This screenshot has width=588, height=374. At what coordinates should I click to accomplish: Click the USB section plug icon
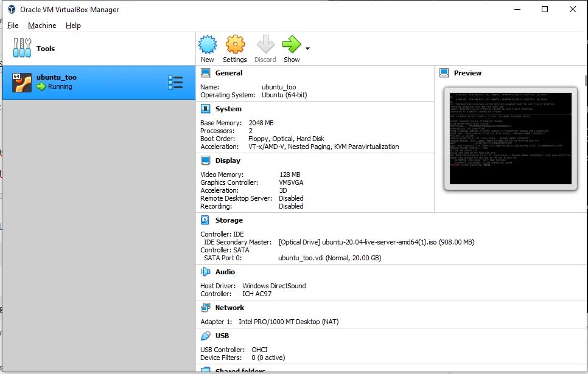(x=206, y=336)
